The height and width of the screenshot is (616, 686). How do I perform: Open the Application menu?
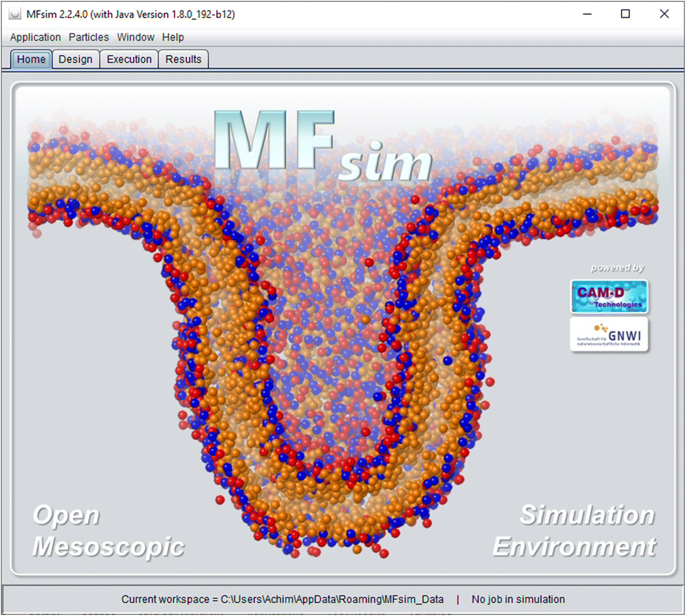click(x=35, y=37)
